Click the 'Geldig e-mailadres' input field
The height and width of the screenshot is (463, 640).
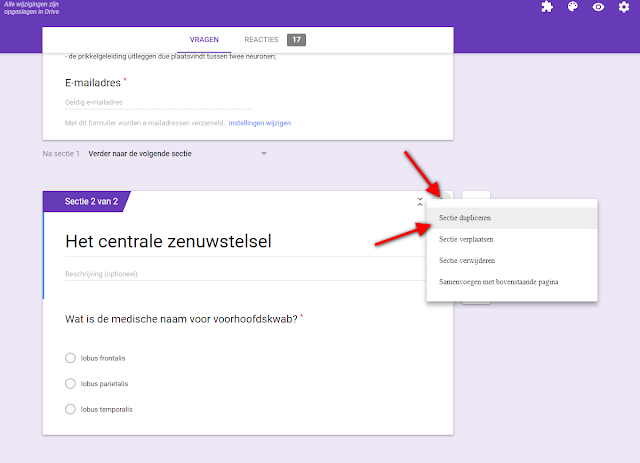159,102
